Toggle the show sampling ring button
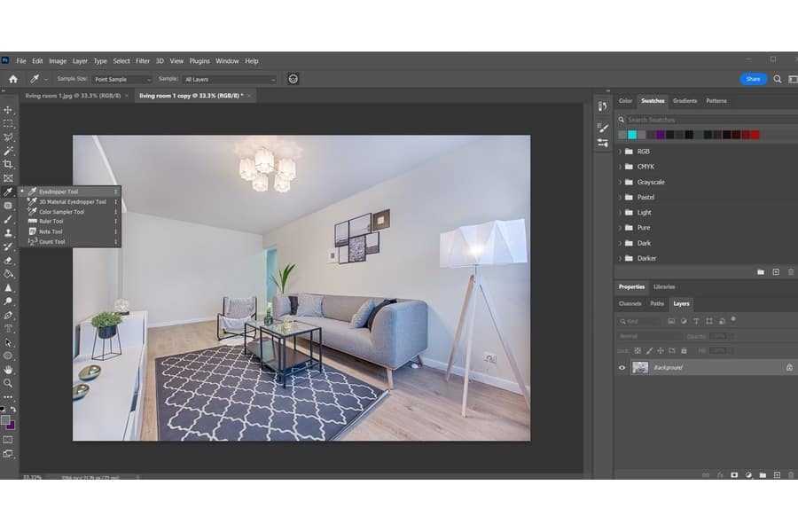The image size is (798, 532). click(x=293, y=79)
